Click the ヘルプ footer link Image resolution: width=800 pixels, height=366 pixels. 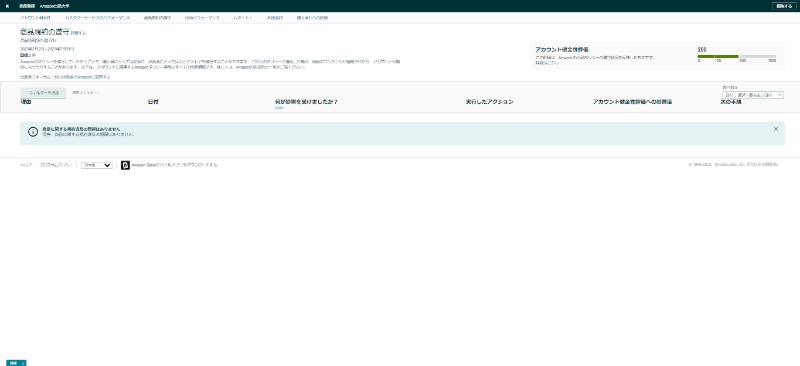click(26, 165)
